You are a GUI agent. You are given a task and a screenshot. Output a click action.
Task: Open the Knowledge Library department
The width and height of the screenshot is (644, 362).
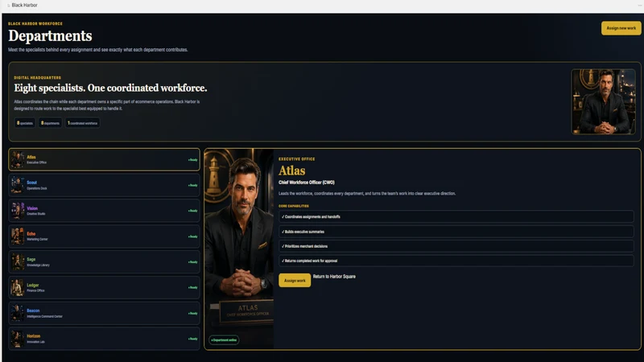[104, 262]
